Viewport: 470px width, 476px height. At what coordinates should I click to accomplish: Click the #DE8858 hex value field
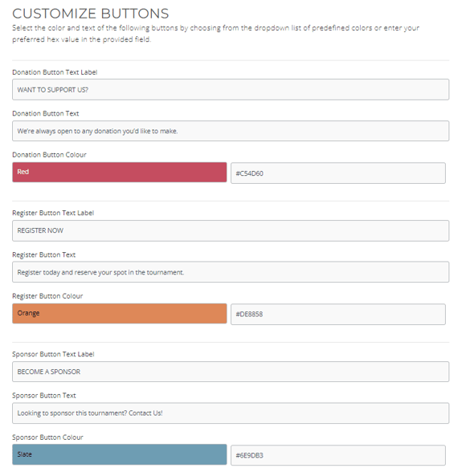338,314
